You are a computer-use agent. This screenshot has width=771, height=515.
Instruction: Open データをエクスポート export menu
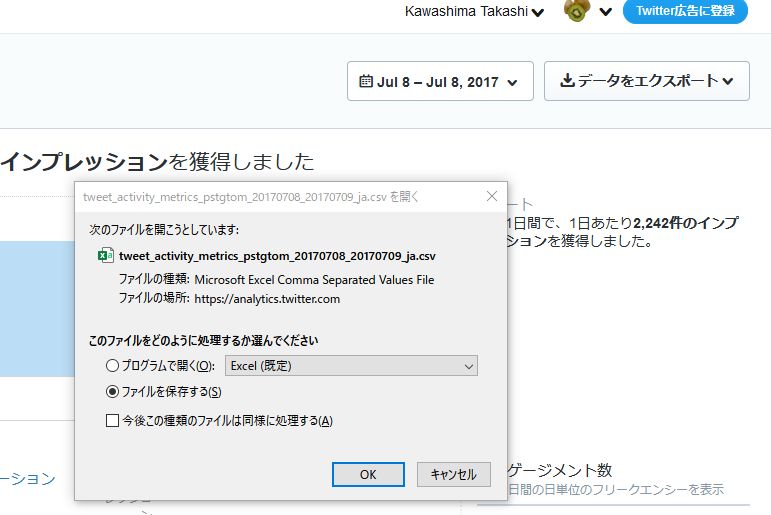(x=647, y=81)
